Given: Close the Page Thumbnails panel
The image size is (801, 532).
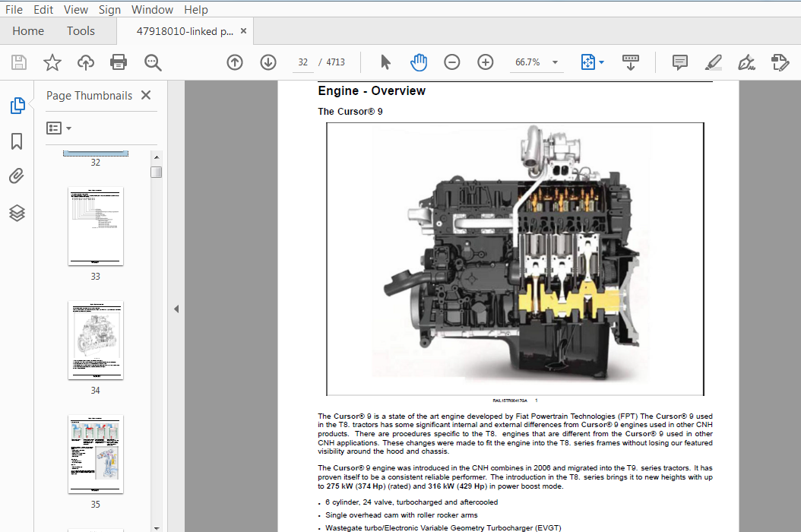Looking at the screenshot, I should pyautogui.click(x=146, y=95).
